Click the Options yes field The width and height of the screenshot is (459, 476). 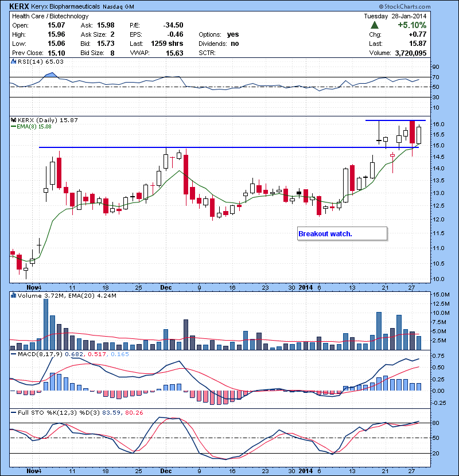pyautogui.click(x=219, y=34)
